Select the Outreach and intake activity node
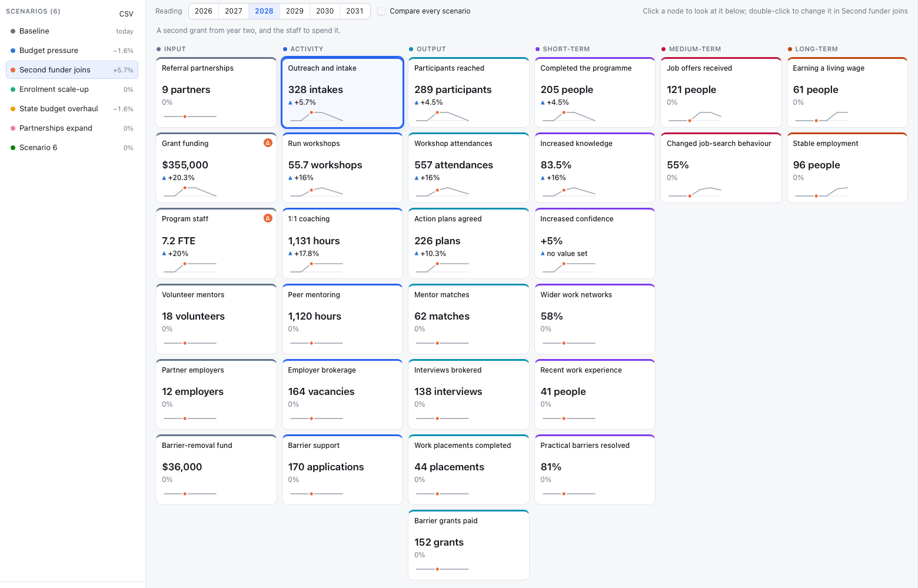The width and height of the screenshot is (918, 588). click(x=342, y=92)
